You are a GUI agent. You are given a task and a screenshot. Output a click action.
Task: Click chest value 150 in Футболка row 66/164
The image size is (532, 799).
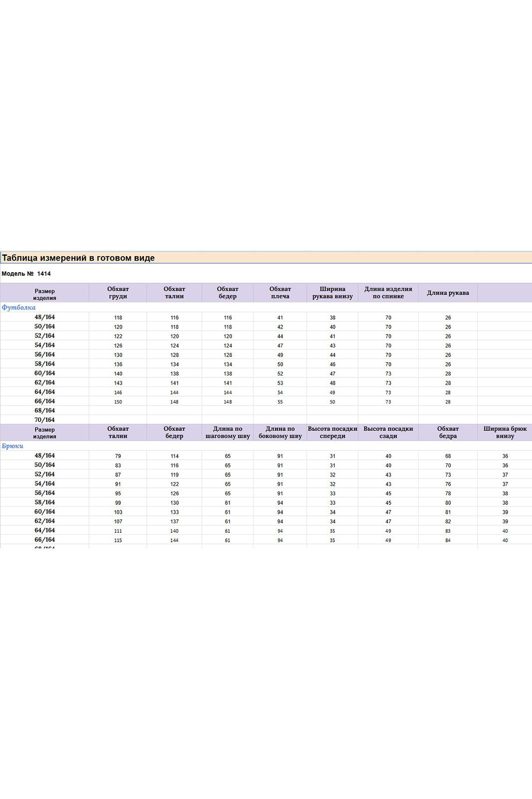(x=118, y=402)
